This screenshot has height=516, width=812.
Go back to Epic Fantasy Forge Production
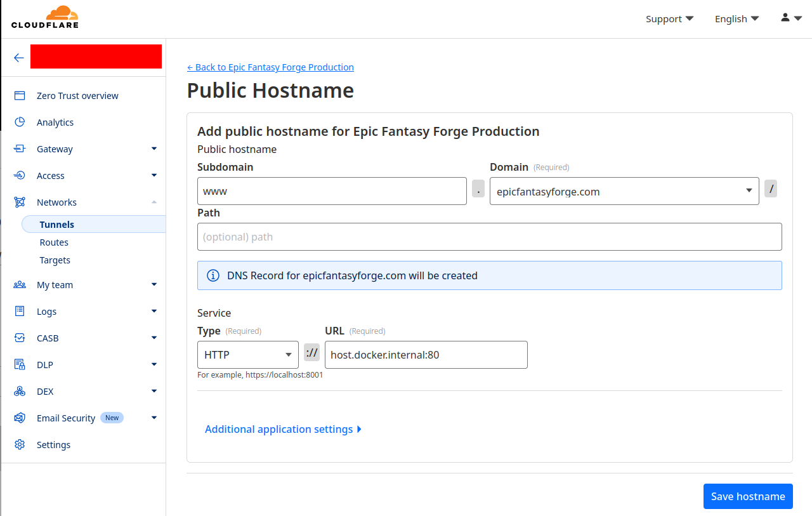tap(270, 67)
